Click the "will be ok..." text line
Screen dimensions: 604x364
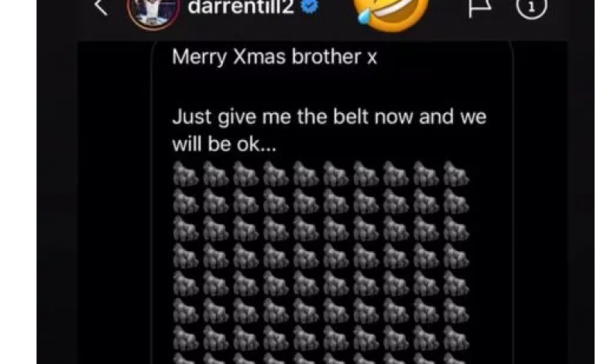pos(225,145)
